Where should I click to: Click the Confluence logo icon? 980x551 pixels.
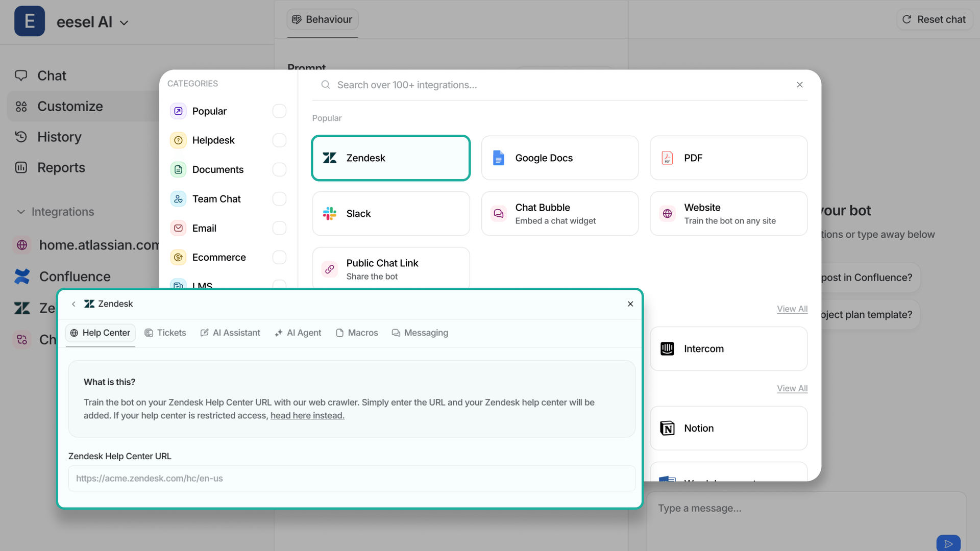pyautogui.click(x=22, y=277)
